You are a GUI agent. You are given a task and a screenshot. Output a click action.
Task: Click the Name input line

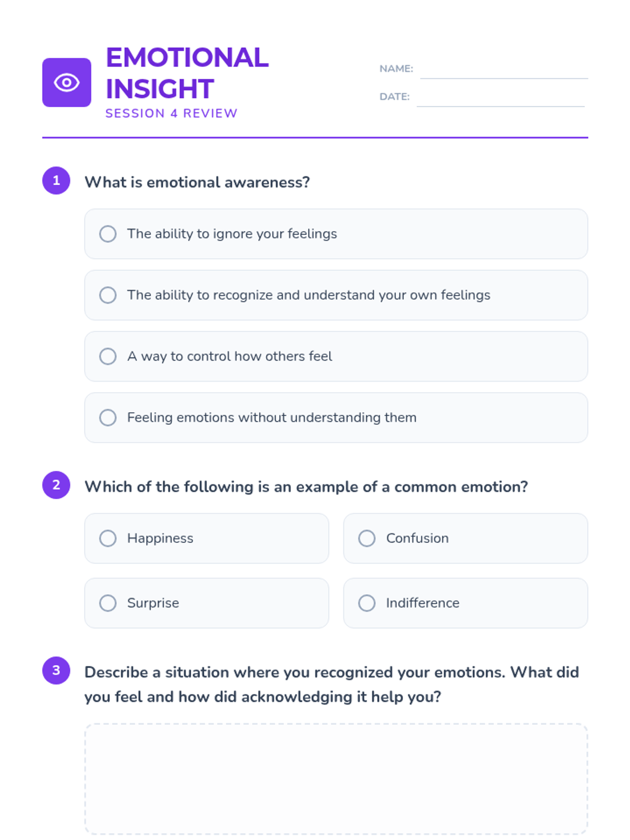point(503,71)
